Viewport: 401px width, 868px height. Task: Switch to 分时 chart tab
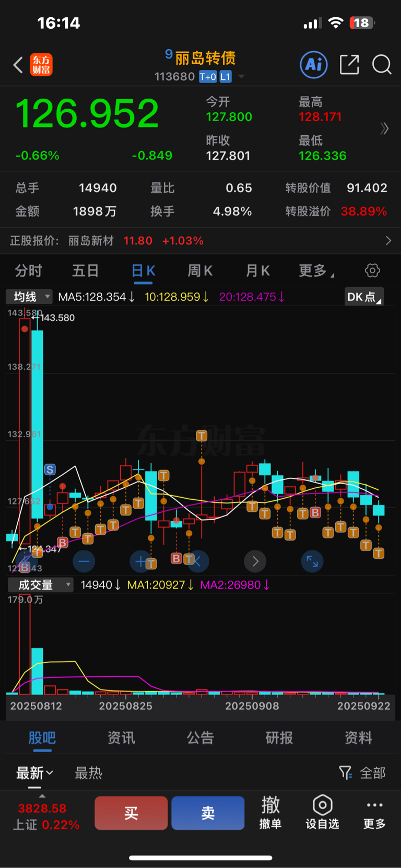coord(28,271)
